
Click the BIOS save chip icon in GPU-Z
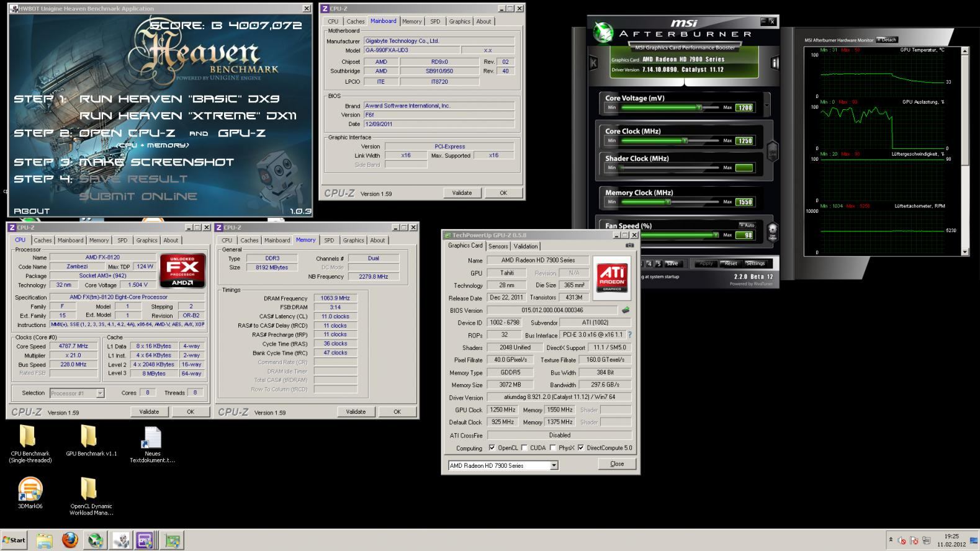coord(626,310)
